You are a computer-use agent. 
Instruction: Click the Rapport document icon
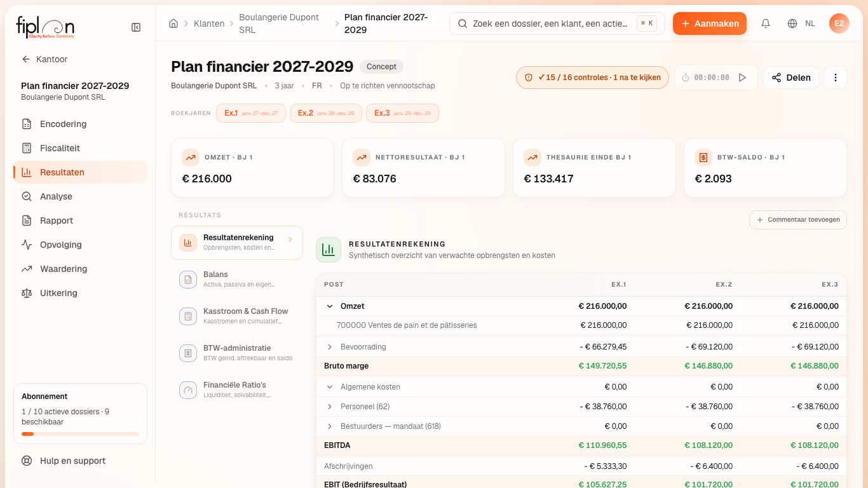point(27,220)
